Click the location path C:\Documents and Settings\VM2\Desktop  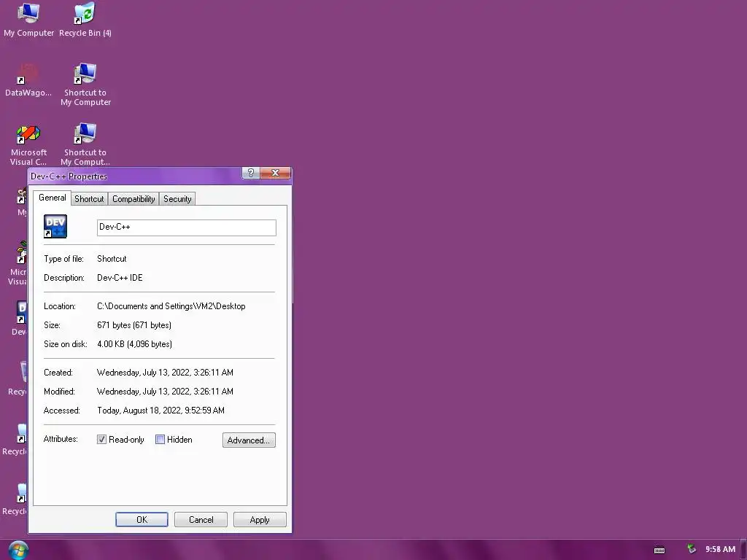tap(171, 306)
